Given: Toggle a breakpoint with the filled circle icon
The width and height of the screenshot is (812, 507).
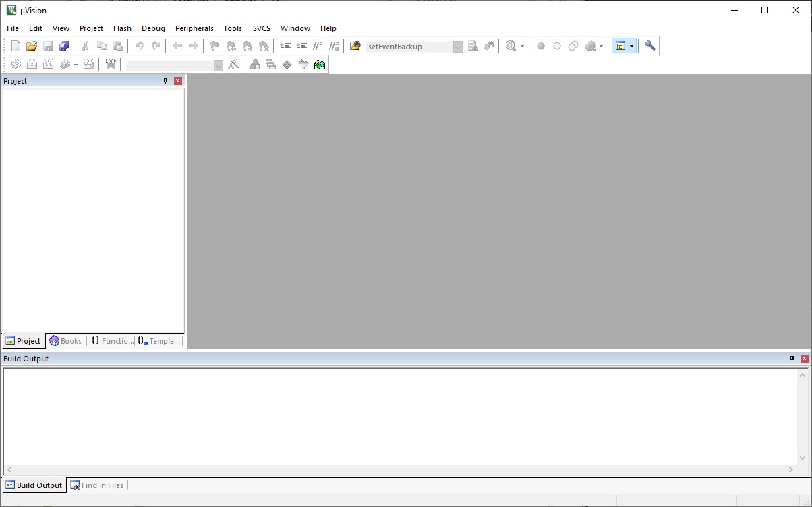Looking at the screenshot, I should pyautogui.click(x=541, y=46).
